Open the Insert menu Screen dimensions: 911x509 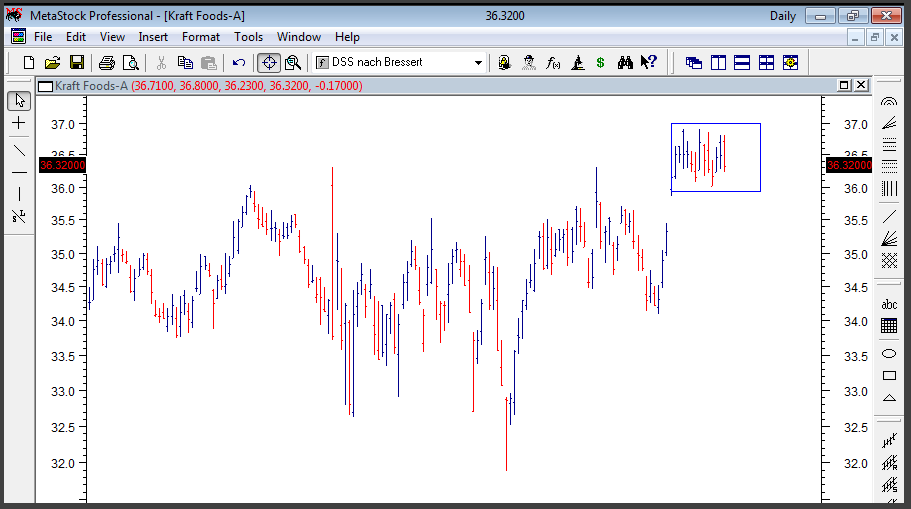[x=153, y=37]
